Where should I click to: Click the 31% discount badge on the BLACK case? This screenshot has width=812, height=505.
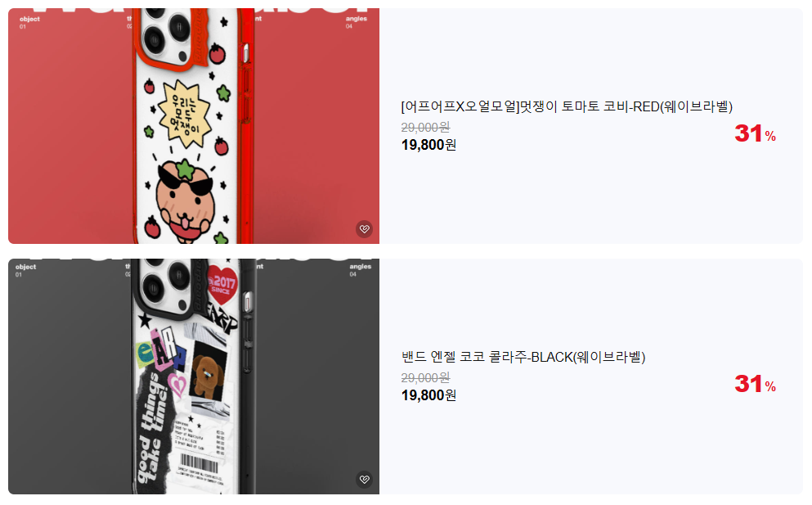coord(755,384)
